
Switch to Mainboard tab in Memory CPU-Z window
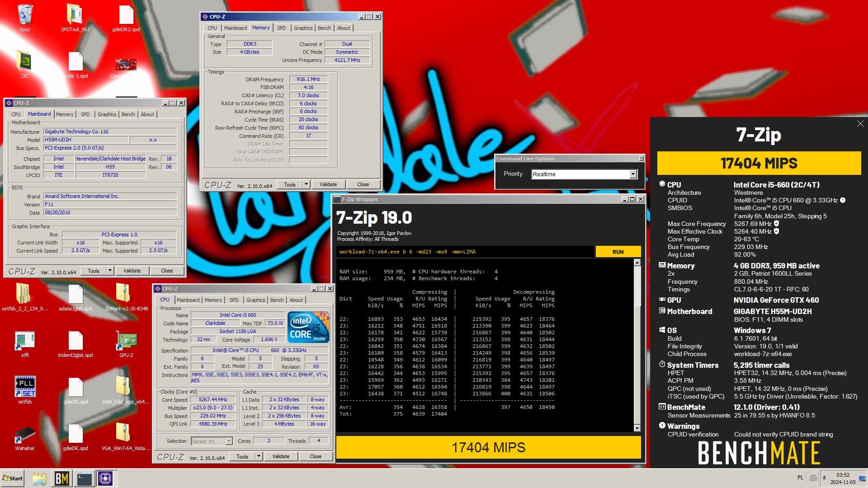pyautogui.click(x=236, y=28)
